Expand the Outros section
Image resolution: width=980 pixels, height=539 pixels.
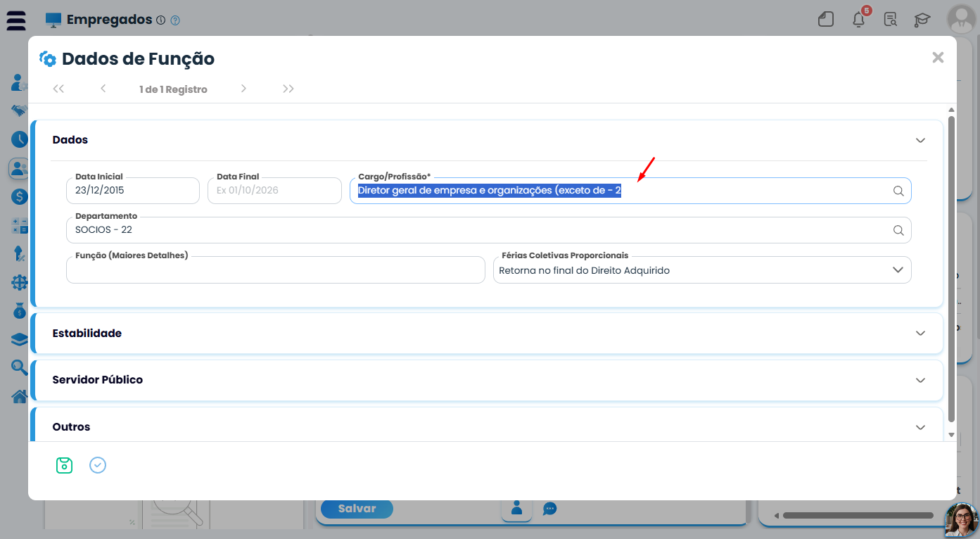920,427
